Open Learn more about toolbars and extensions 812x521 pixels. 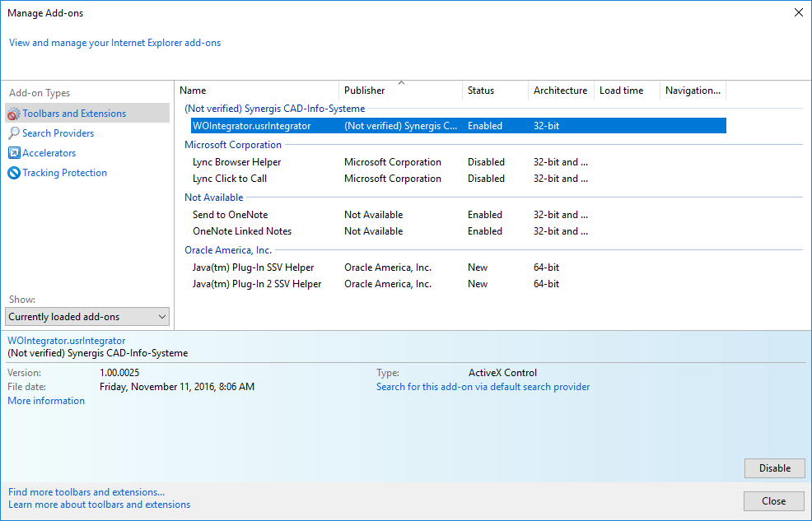[98, 505]
